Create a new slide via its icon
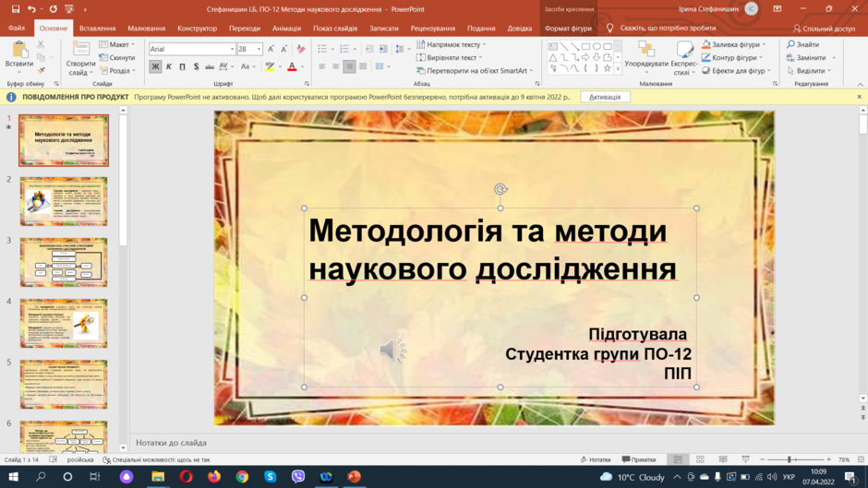The image size is (868, 488). 81,49
